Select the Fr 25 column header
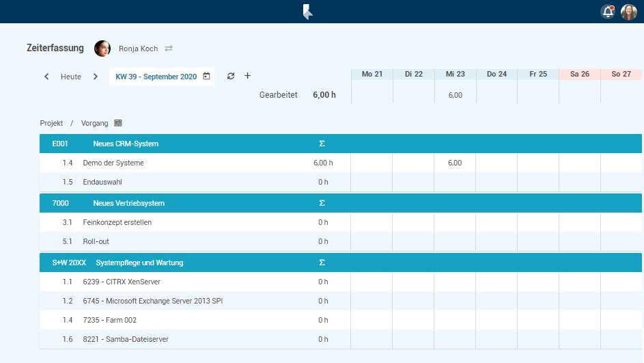The height and width of the screenshot is (363, 644). click(x=538, y=74)
